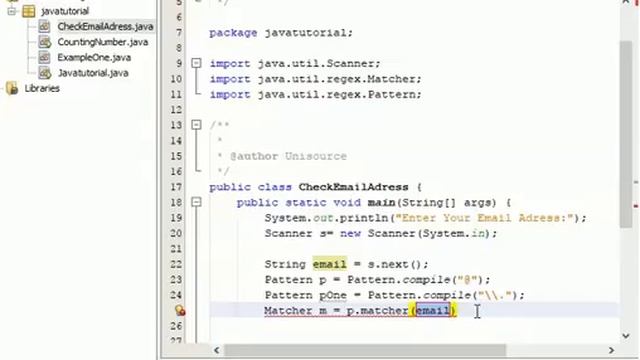Open CountingNumber.java file
The width and height of the screenshot is (640, 360).
(102, 42)
